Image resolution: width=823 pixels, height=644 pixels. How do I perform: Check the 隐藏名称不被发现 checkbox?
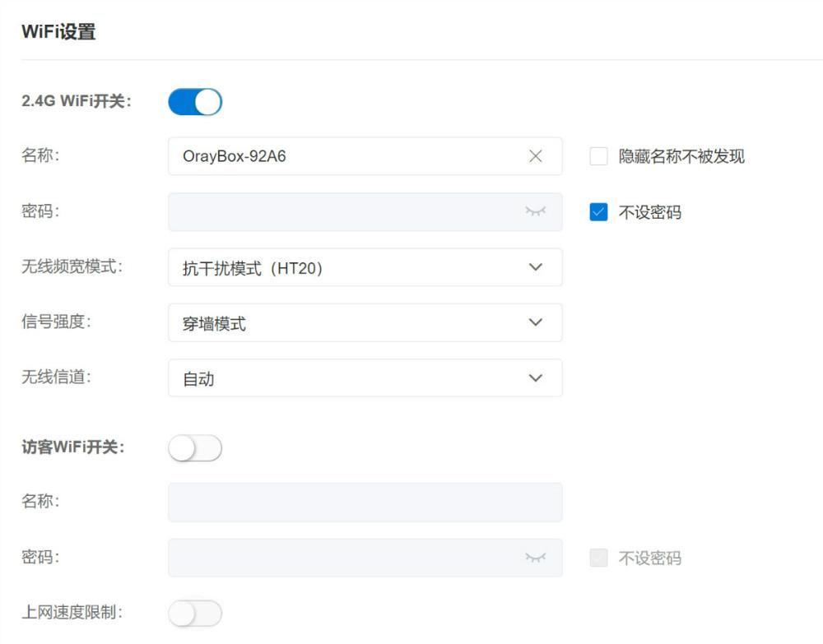(x=598, y=156)
